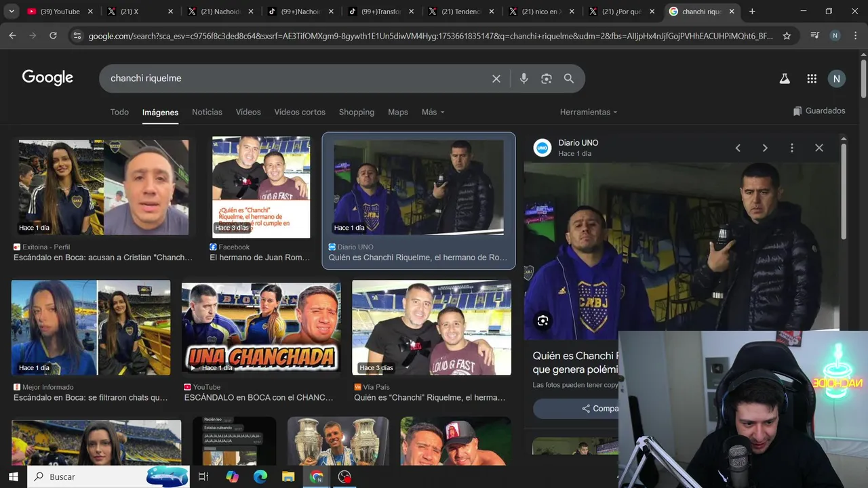Switch to the Todo tab
Image resolution: width=868 pixels, height=488 pixels.
[119, 112]
